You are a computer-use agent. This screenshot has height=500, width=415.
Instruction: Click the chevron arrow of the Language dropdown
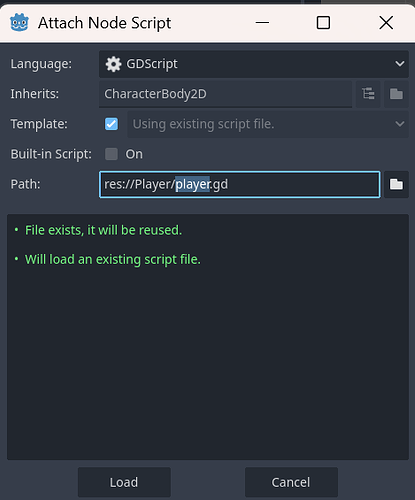coord(400,64)
